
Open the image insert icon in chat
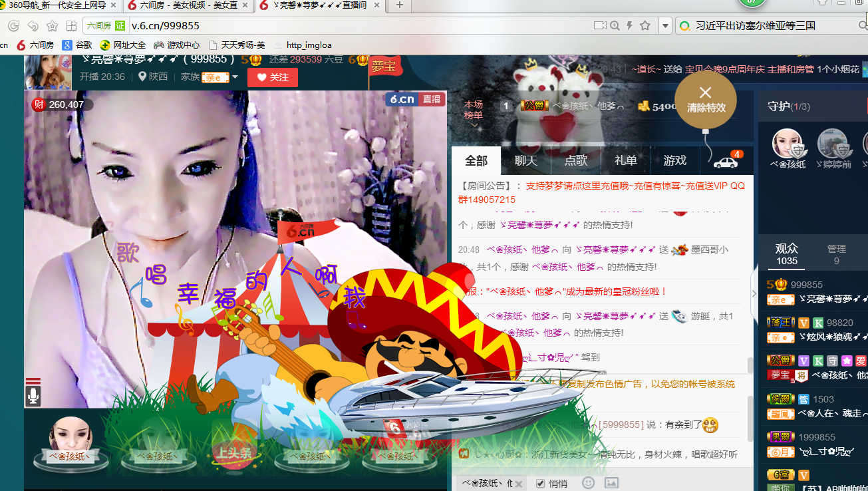(611, 483)
